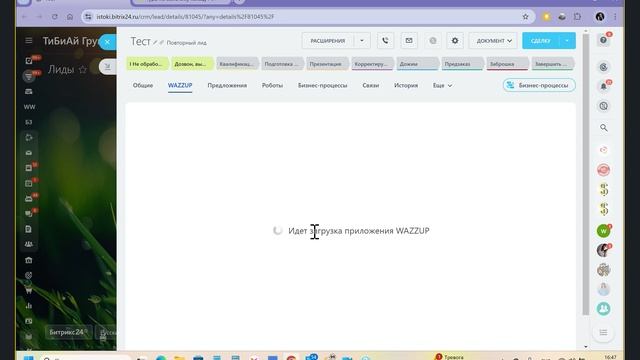Open the Связи tab
This screenshot has height=360, width=640.
click(x=371, y=85)
